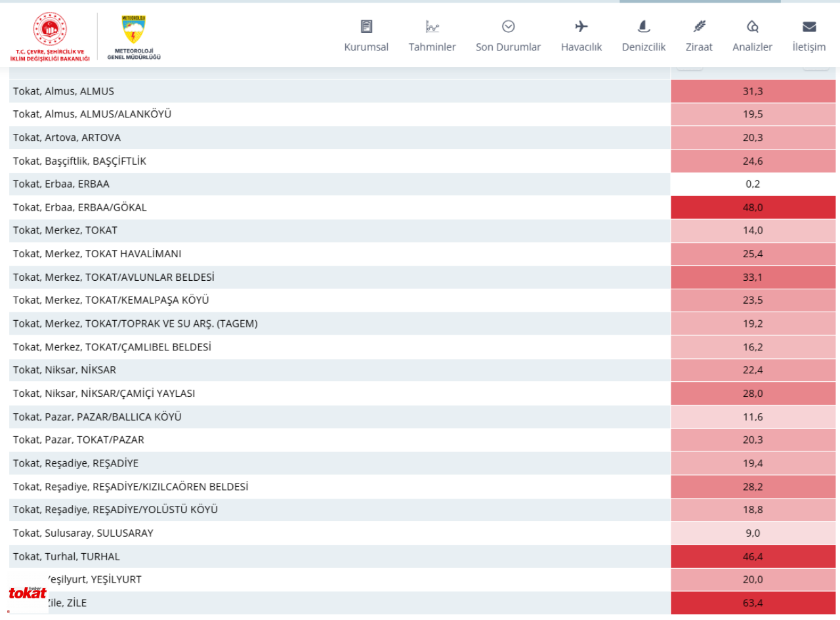Click the 48,0 cell for ERBAA/GÖKAL
Viewport: 840px width, 620px height.
(753, 207)
